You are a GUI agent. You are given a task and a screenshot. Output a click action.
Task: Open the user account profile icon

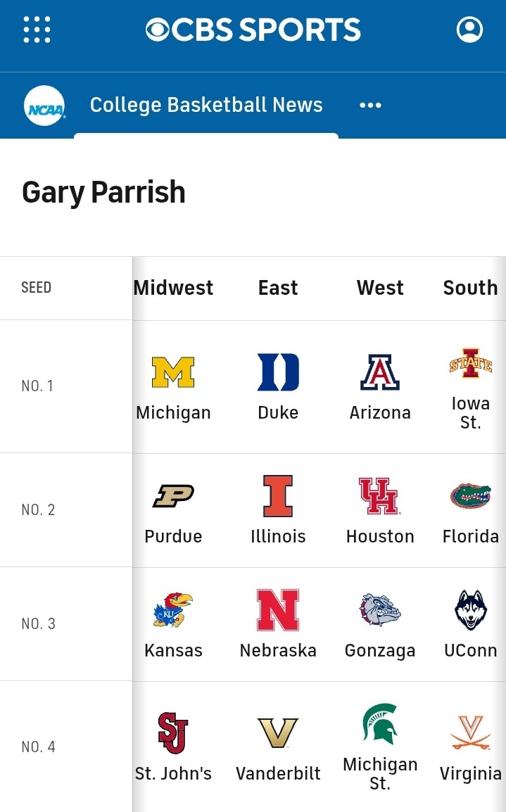tap(469, 30)
